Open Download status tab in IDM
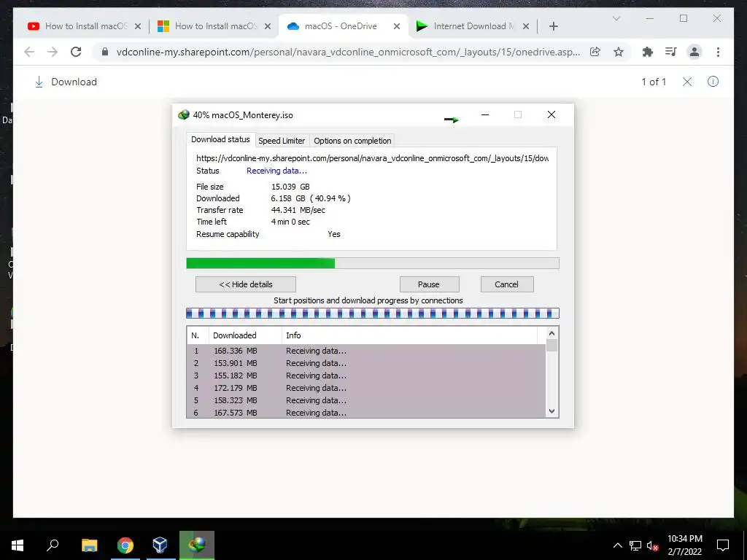This screenshot has height=560, width=747. [x=220, y=139]
